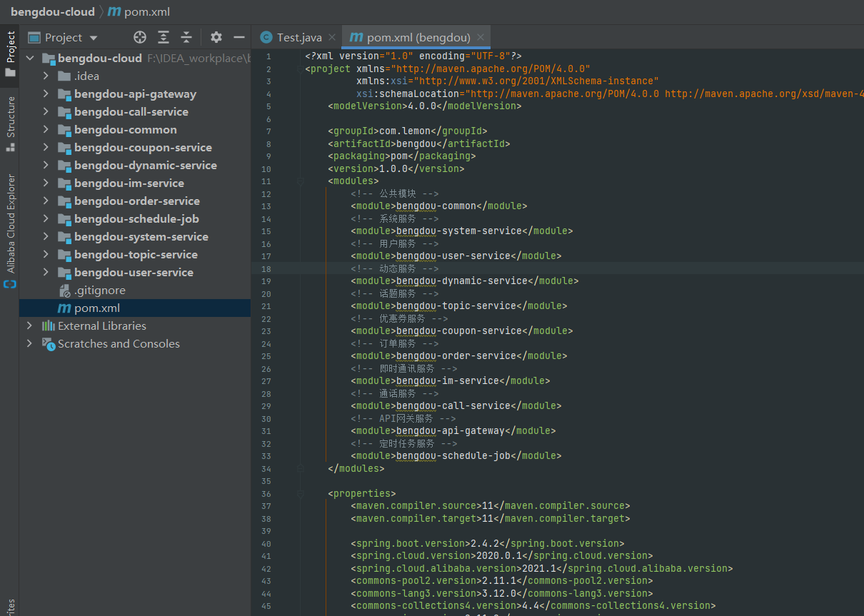Expand All nodes via toolbar icon
Screen dimensions: 864x616
[164, 36]
